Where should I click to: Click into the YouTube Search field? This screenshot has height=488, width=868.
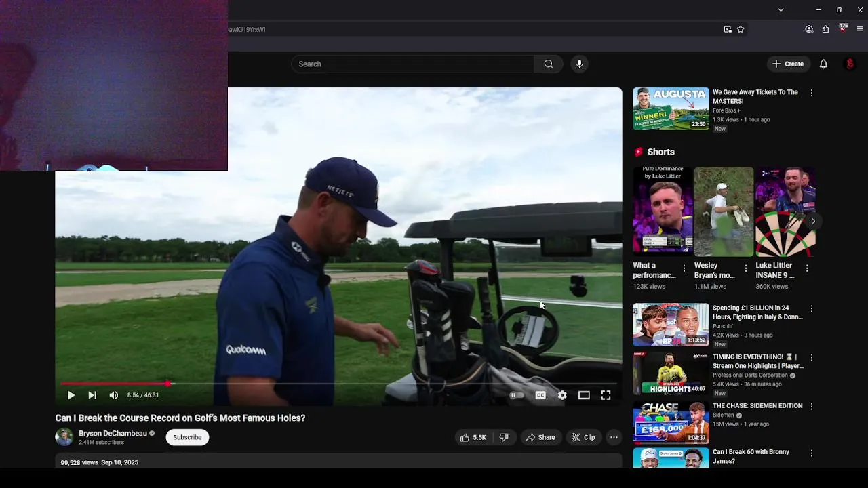(x=412, y=64)
